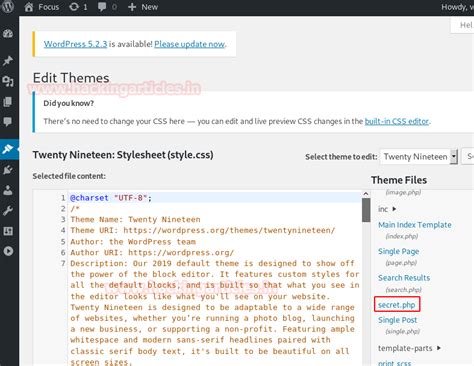Open Main Index Template file
Viewport: 474px width, 366px height.
click(x=415, y=225)
